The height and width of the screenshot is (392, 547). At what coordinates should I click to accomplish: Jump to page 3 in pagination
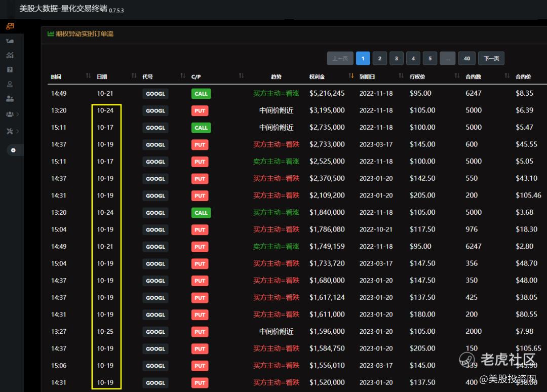coord(396,58)
